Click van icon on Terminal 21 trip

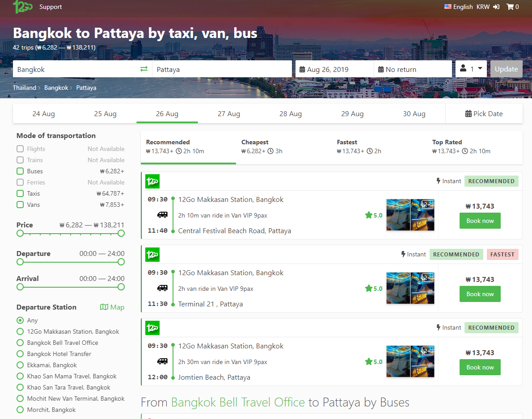coord(162,288)
